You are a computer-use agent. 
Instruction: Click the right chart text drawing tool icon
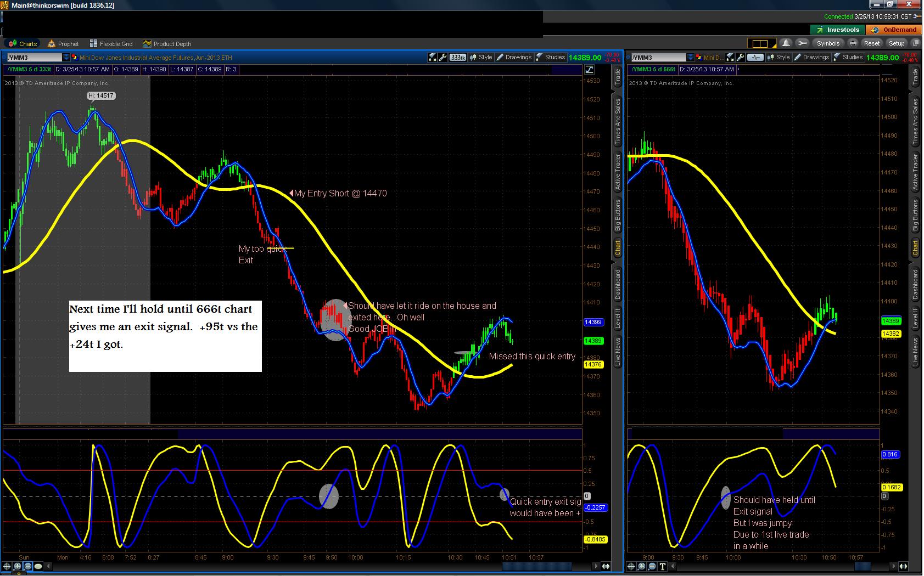click(x=663, y=566)
